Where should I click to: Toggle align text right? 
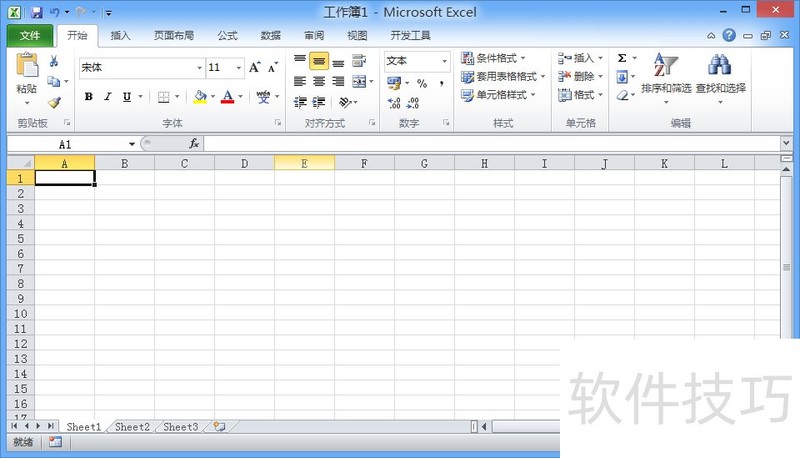[x=338, y=81]
